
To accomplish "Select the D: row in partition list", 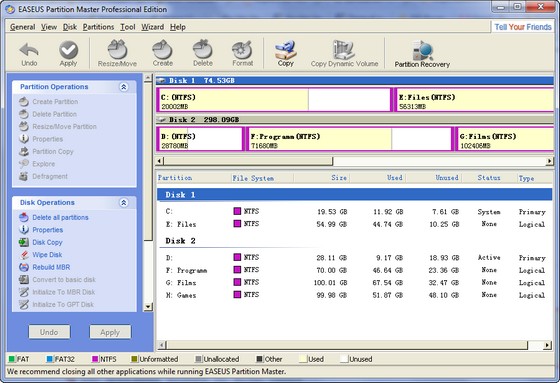I will tap(355, 258).
